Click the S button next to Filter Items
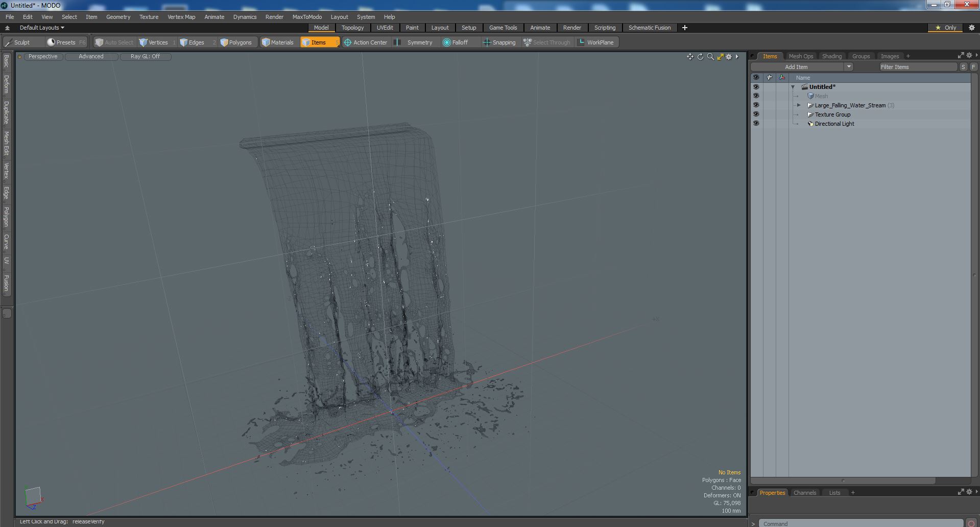This screenshot has width=980, height=527. click(x=963, y=67)
